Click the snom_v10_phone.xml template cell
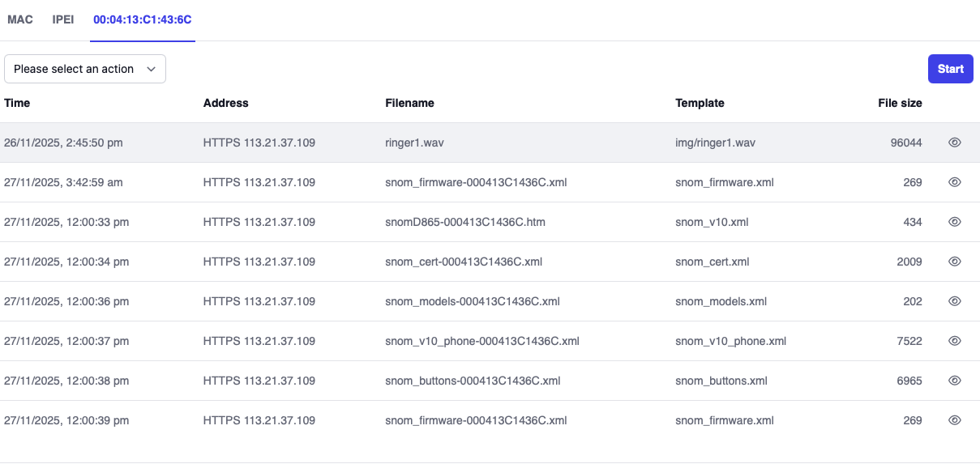This screenshot has height=464, width=980. pyautogui.click(x=730, y=341)
